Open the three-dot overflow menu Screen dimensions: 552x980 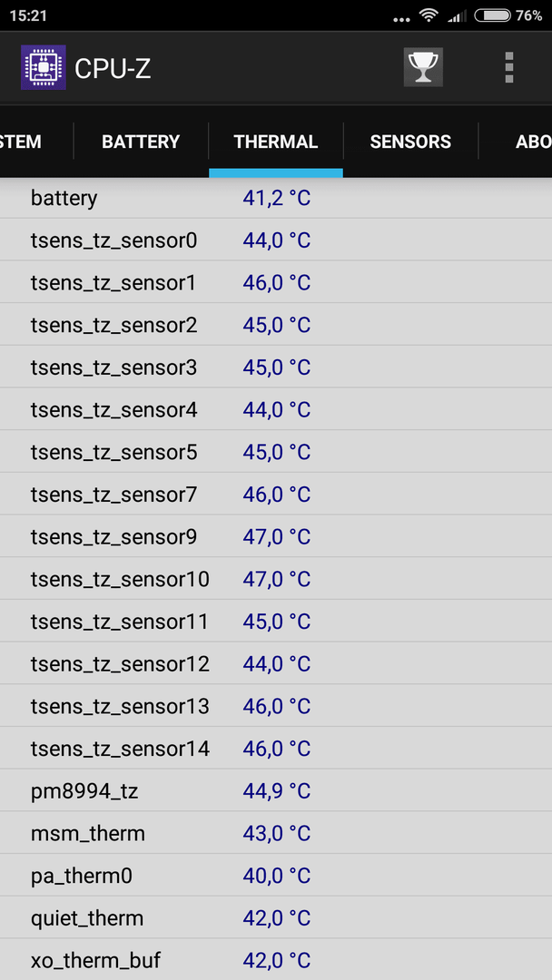pyautogui.click(x=508, y=67)
